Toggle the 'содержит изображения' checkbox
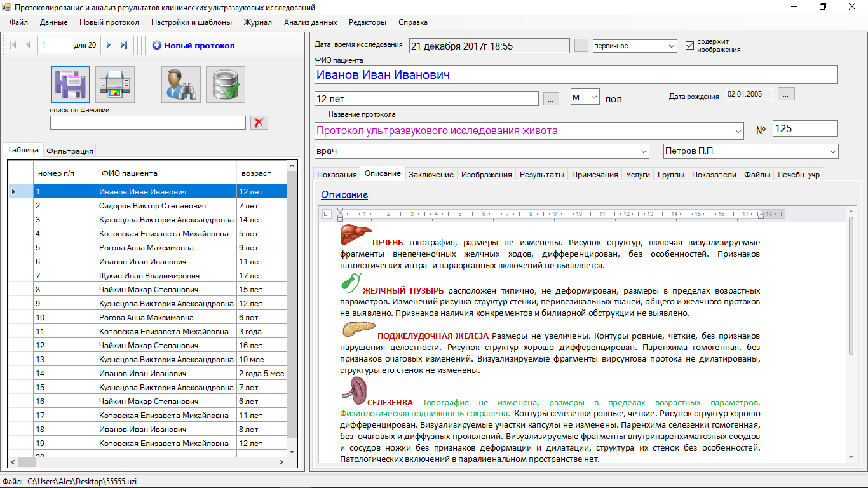The image size is (868, 488). click(x=689, y=46)
